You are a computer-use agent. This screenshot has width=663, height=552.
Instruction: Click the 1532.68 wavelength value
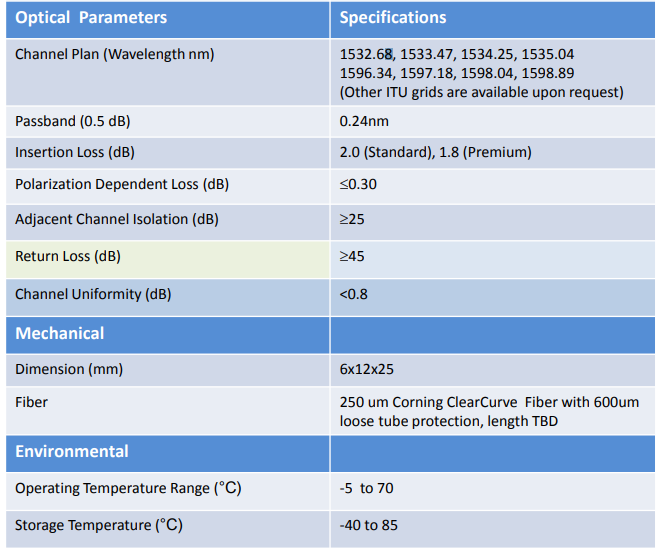(x=367, y=54)
